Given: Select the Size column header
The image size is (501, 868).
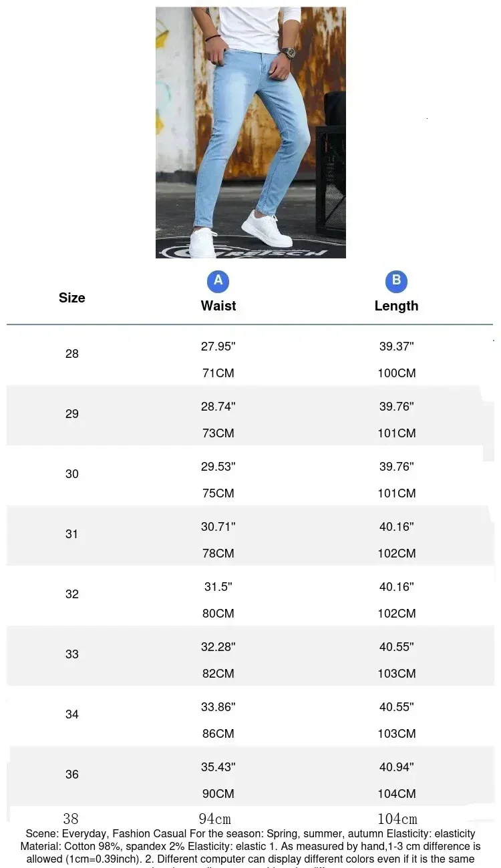Looking at the screenshot, I should click(71, 298).
